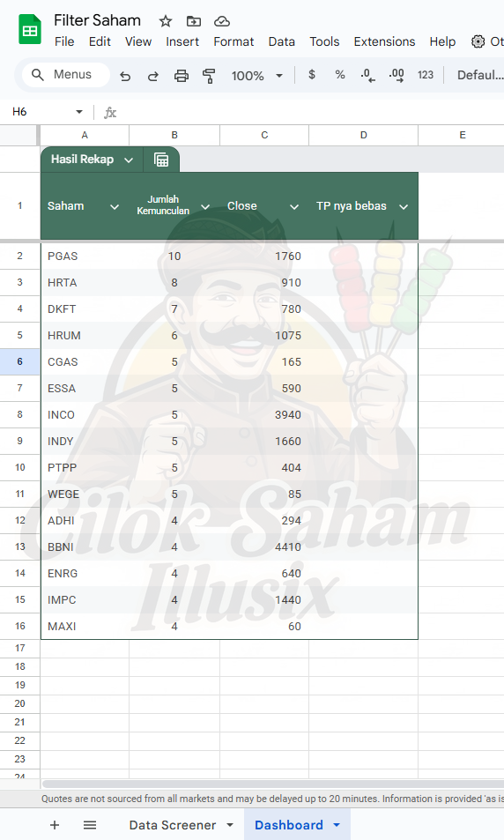Star the Filter Saham document
The width and height of the screenshot is (504, 840).
(166, 21)
